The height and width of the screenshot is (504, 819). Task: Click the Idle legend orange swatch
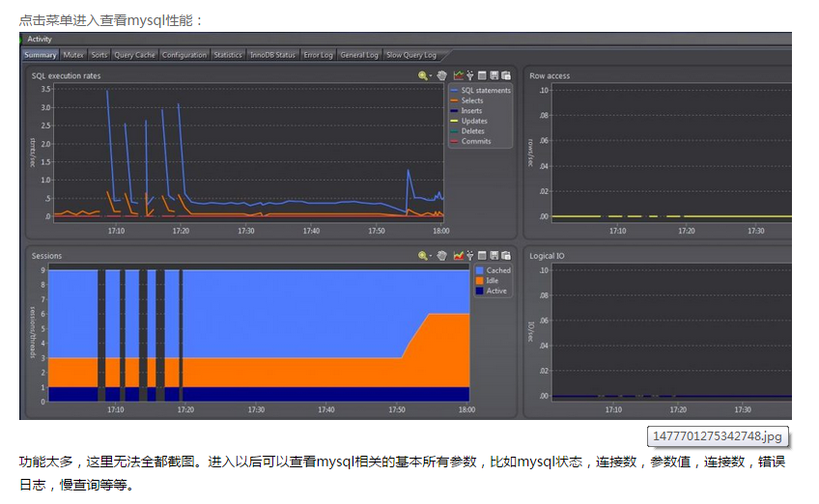[479, 280]
